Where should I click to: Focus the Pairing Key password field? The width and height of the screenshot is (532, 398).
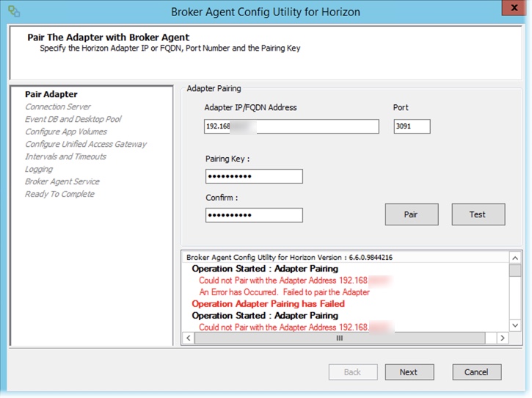point(254,176)
